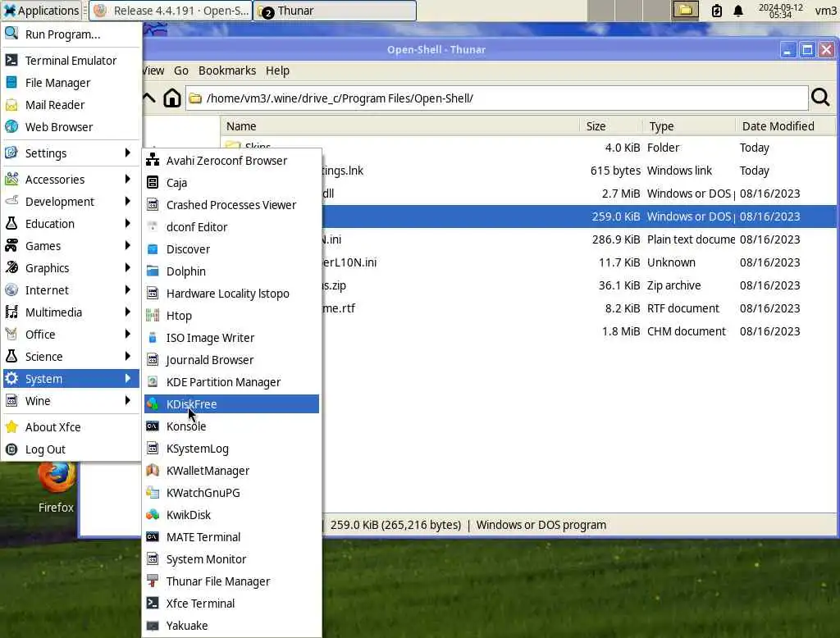Open Thunar's Bookmarks menu
Viewport: 840px width, 638px height.
point(227,71)
